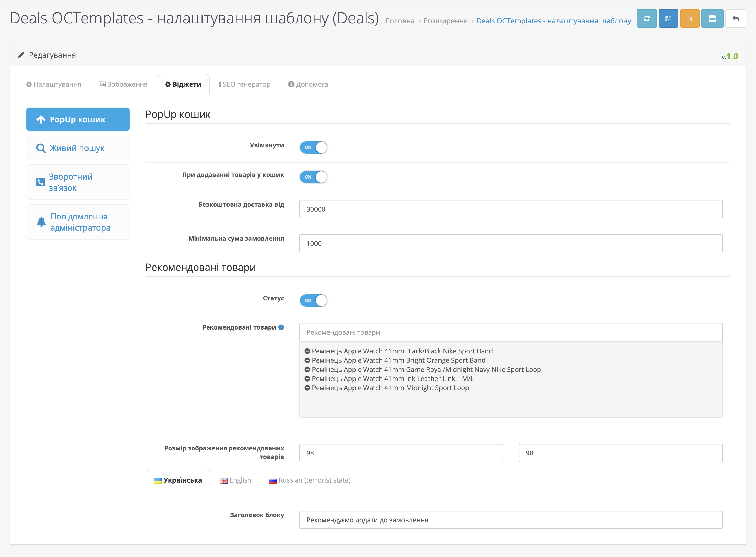This screenshot has height=557, width=756.
Task: Switch to the Зображення tab
Action: click(x=123, y=84)
